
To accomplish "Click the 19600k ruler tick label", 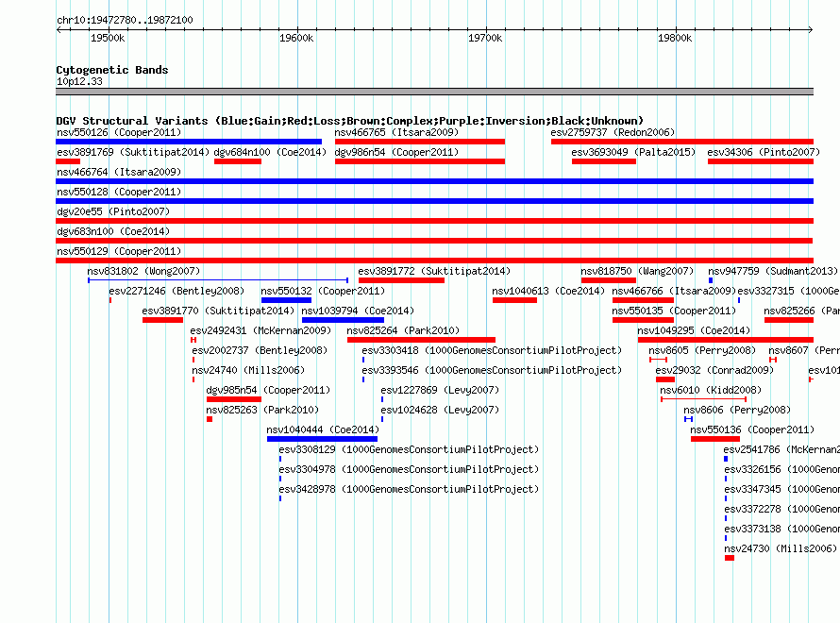I will coord(296,38).
